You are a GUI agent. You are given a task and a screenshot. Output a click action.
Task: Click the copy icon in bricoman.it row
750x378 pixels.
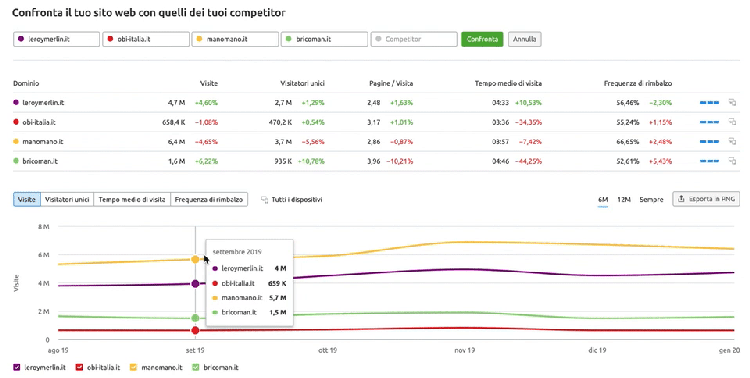tap(732, 161)
